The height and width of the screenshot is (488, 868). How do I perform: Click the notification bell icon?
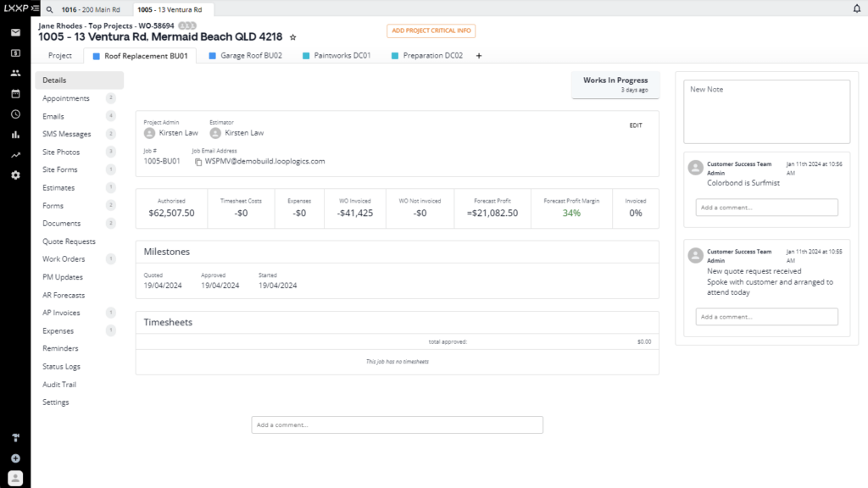[x=856, y=8]
